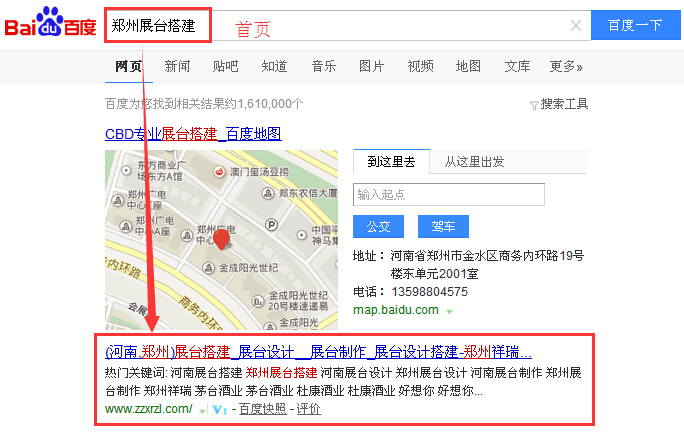Switch to the 地图 tab
This screenshot has width=684, height=433.
click(469, 66)
